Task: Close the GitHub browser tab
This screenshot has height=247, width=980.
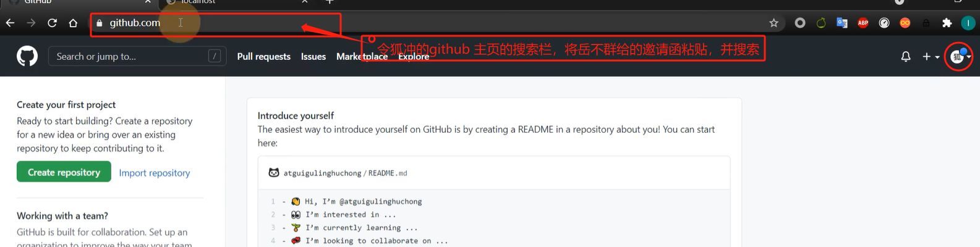Action: [148, 2]
